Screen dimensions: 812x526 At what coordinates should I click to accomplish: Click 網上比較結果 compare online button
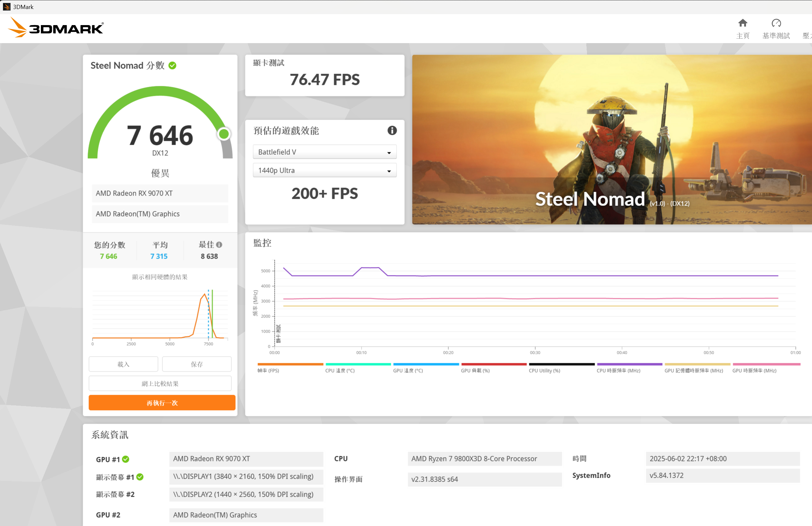click(160, 383)
